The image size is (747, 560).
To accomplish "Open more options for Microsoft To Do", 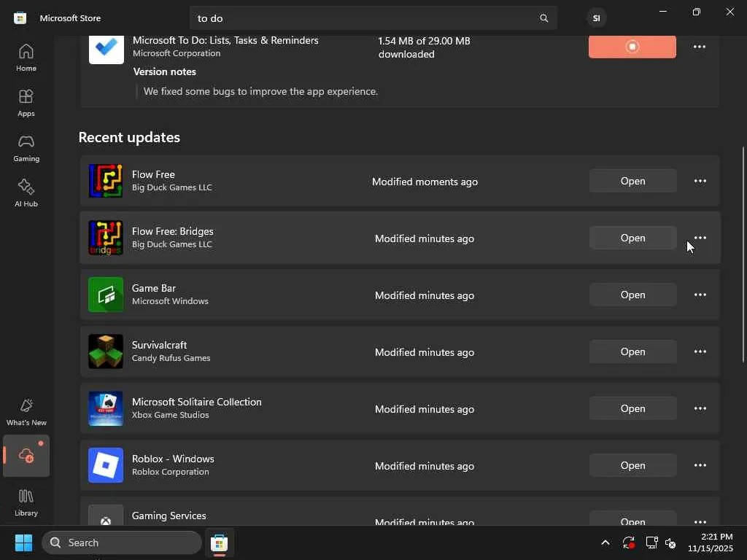I will pos(700,47).
